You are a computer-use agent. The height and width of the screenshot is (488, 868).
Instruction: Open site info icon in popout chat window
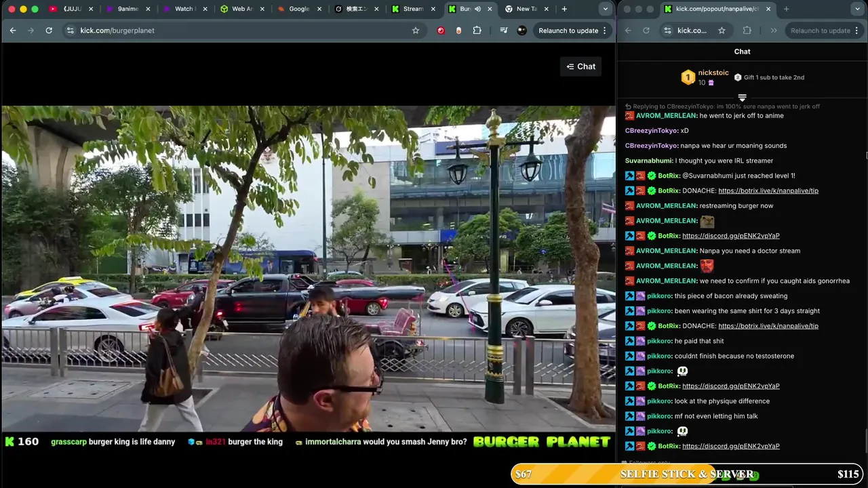tap(667, 30)
